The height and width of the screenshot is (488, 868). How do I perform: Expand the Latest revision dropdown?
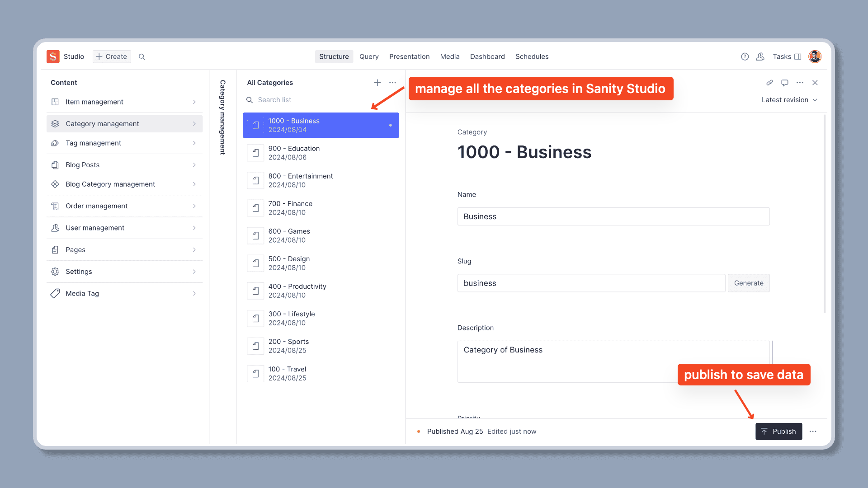(789, 100)
